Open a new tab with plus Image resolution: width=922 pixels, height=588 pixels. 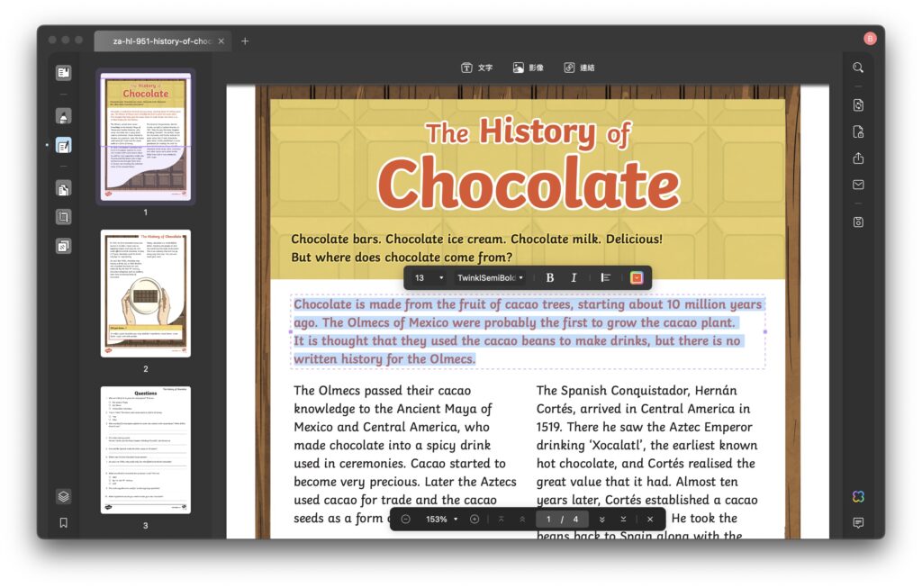point(245,41)
